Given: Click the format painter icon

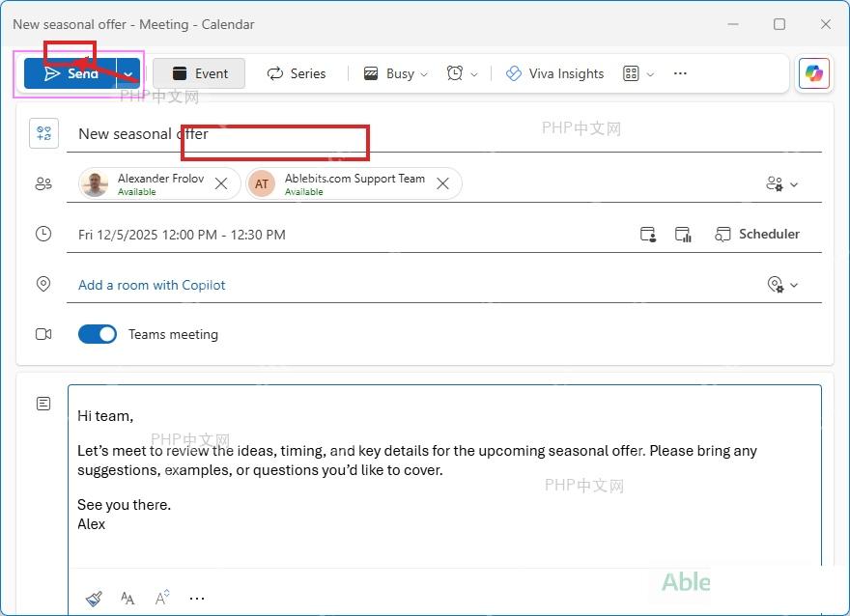Looking at the screenshot, I should pos(94,599).
